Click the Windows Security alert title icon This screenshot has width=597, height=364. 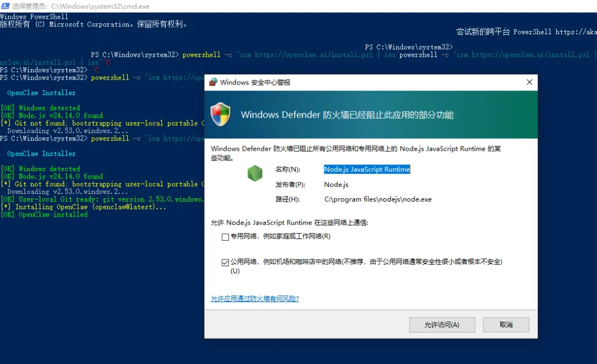point(213,82)
